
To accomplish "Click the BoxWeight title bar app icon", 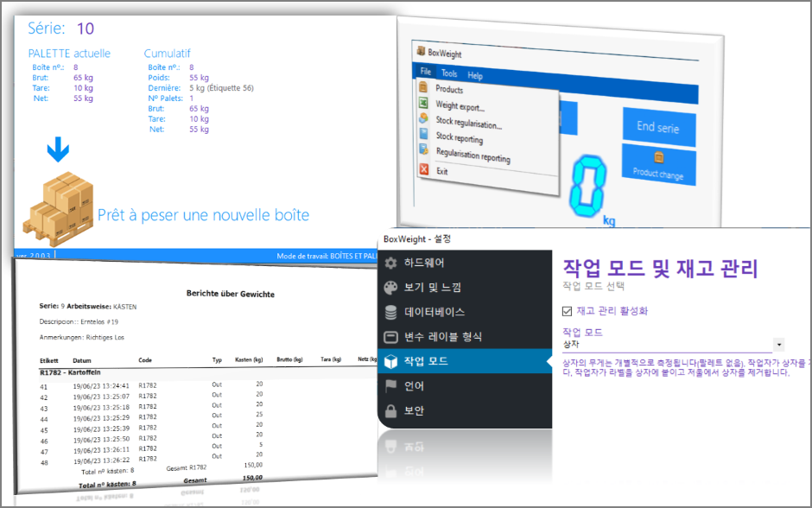I will 421,51.
